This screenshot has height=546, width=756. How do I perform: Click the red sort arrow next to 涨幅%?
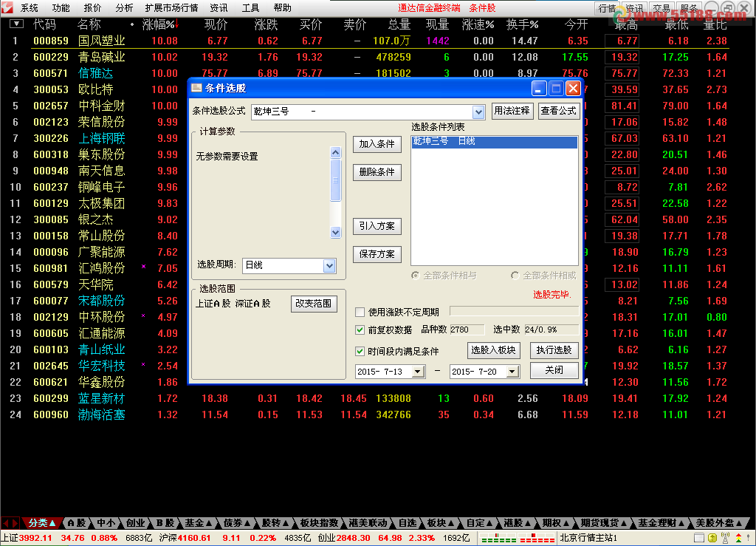[x=177, y=23]
